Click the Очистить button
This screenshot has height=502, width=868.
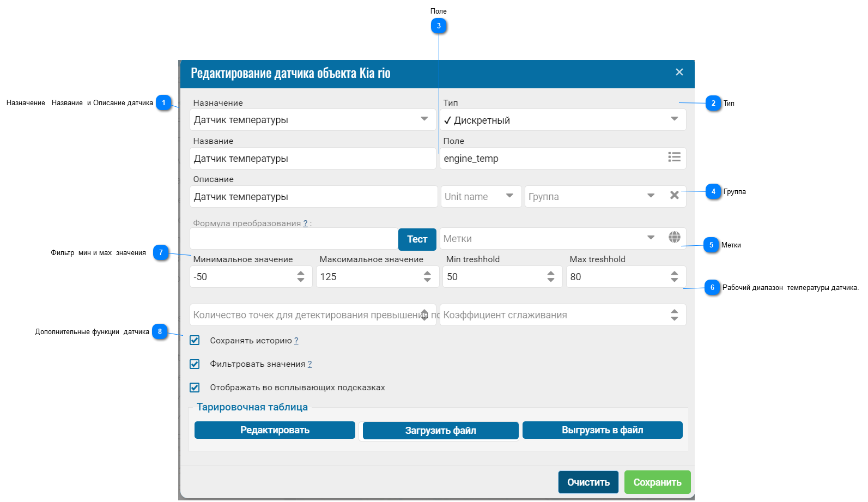click(x=588, y=482)
